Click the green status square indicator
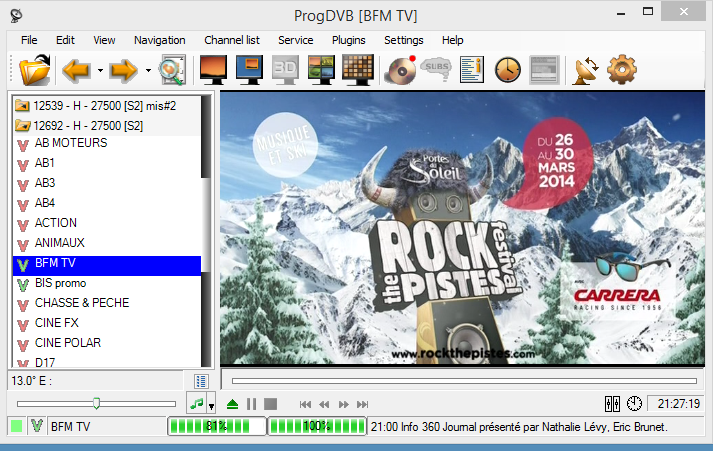The image size is (713, 451). click(x=17, y=426)
